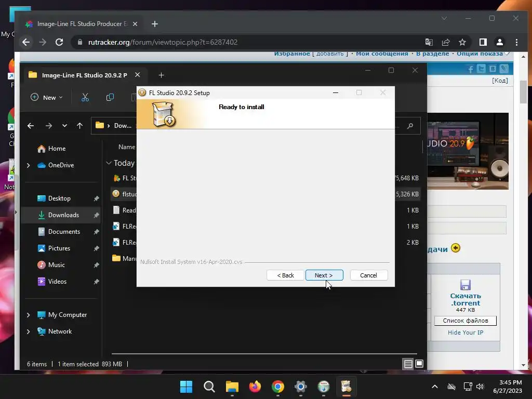Open the Опции показа dropdown
The width and height of the screenshot is (532, 399).
coord(483,54)
